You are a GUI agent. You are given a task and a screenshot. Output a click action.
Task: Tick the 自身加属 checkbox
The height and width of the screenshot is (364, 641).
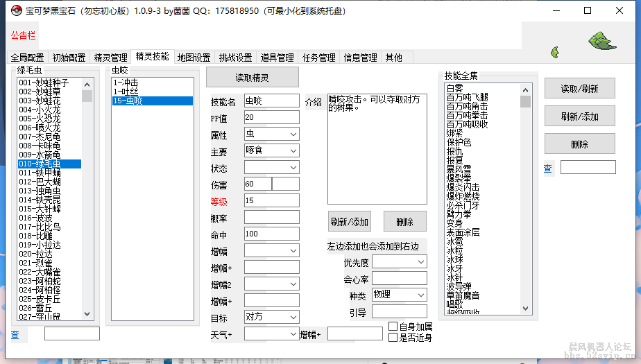click(393, 326)
